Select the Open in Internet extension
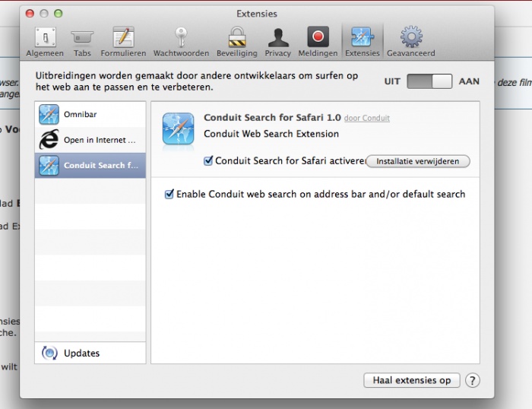 (90, 140)
